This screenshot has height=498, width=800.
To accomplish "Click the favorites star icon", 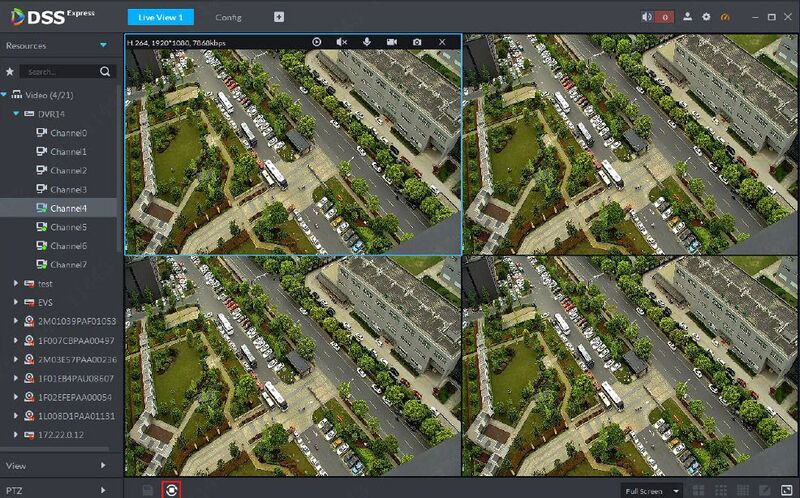I will (x=10, y=72).
